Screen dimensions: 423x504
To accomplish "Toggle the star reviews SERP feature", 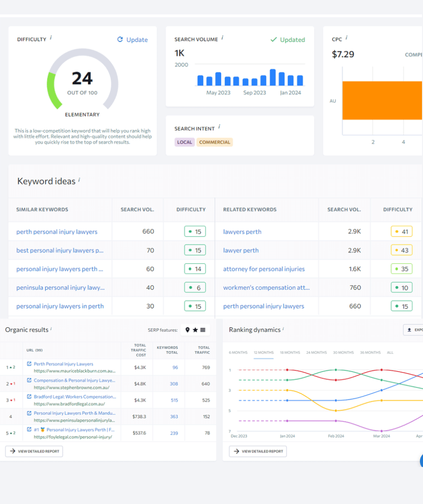I will [x=195, y=329].
